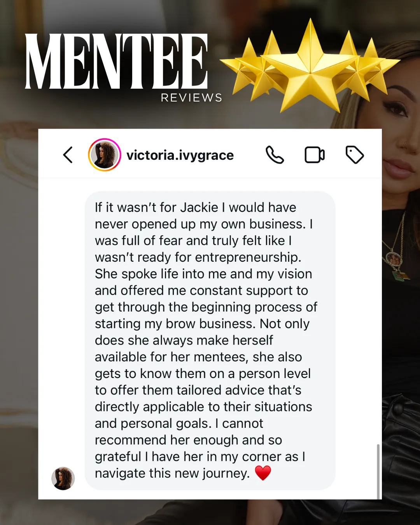Open the tag label icon in header
Viewport: 420px width, 525px height.
(355, 155)
